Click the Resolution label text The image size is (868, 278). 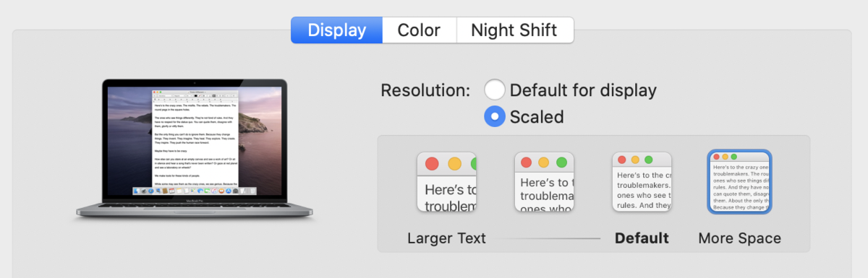click(x=425, y=91)
